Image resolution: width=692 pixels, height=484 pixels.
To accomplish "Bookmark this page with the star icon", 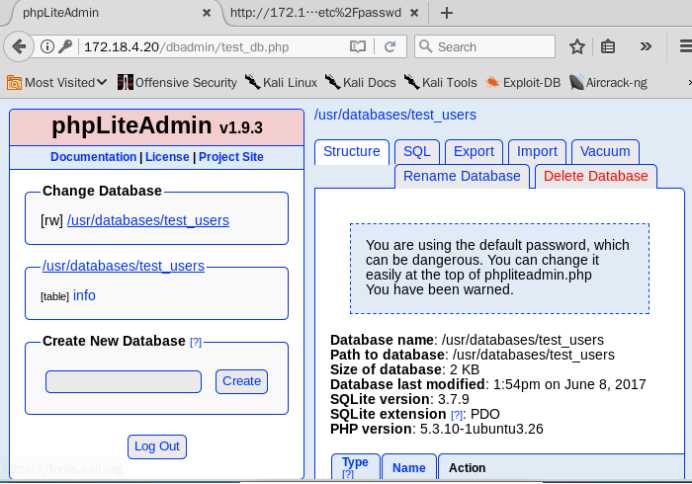I will tap(577, 46).
